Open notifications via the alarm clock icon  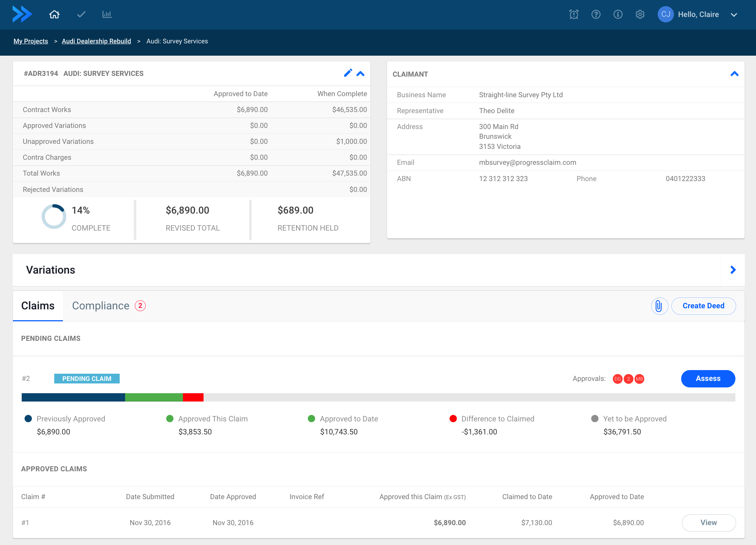(574, 14)
